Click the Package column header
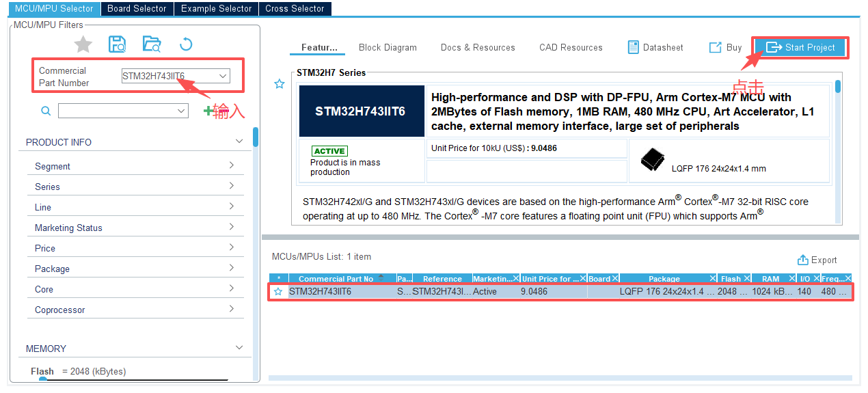Image resolution: width=868 pixels, height=393 pixels. coord(664,278)
